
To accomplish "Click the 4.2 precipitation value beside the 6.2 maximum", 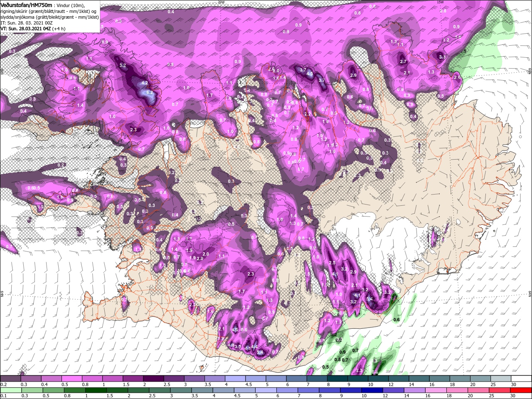I will (145, 83).
